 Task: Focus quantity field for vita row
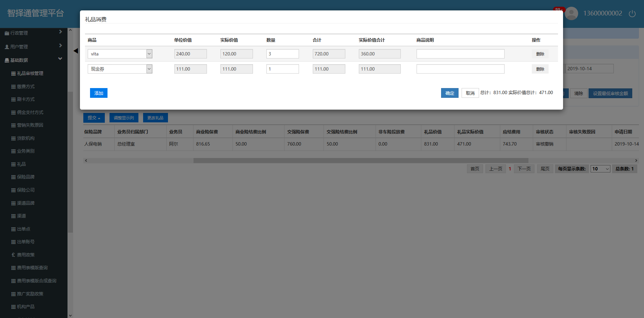(283, 54)
